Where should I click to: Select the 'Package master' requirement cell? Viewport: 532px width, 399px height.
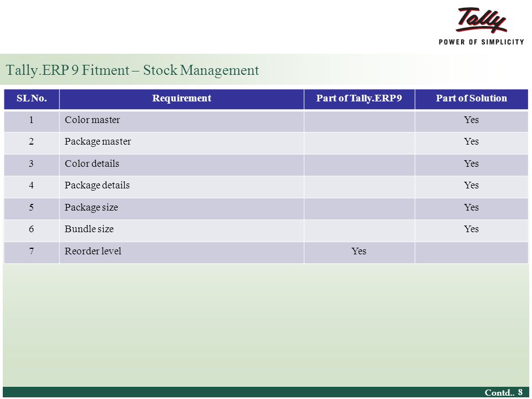click(182, 142)
